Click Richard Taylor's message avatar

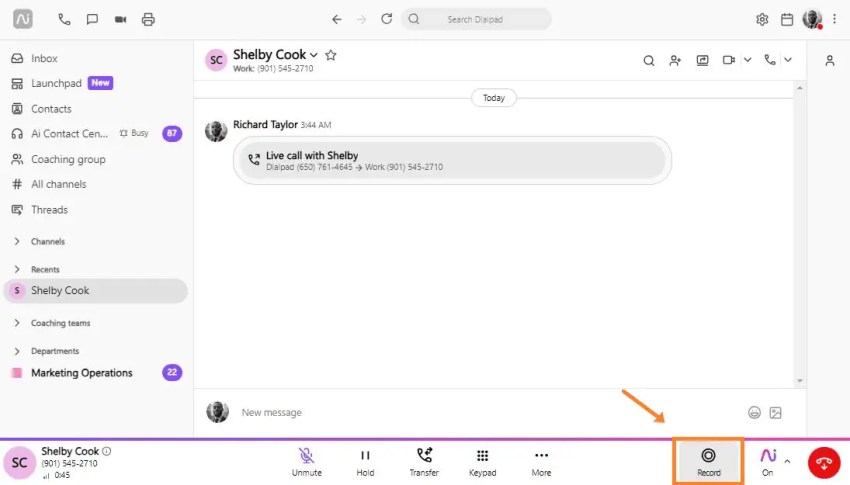point(216,131)
